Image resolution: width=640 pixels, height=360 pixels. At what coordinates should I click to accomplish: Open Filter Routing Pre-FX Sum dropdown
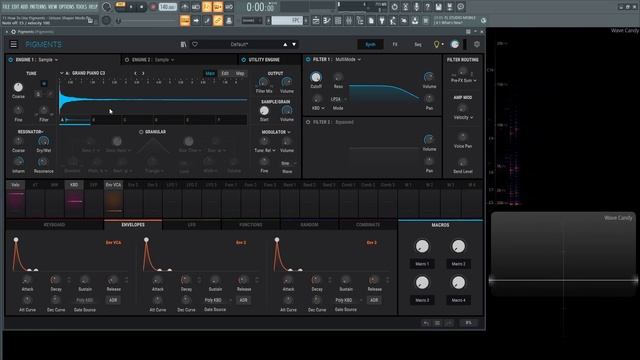(463, 80)
